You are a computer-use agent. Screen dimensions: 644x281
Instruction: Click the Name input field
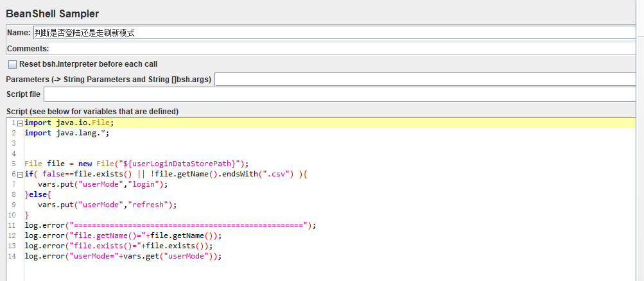click(x=335, y=33)
